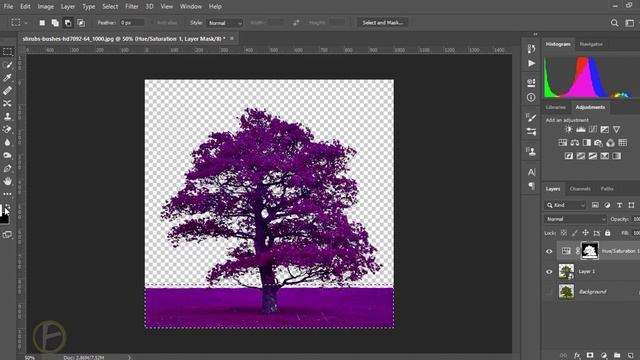This screenshot has height=360, width=640.
Task: Open the Style dropdown set to Normal
Action: point(225,23)
